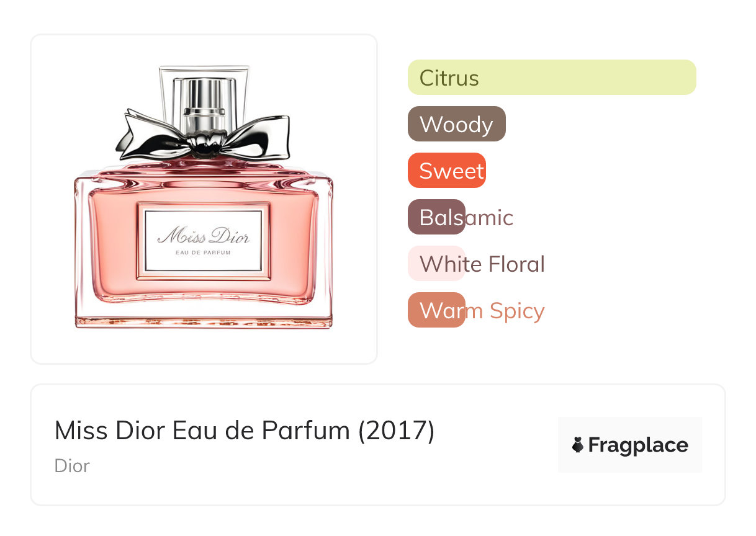Image resolution: width=756 pixels, height=536 pixels.
Task: Open the Dior brand link
Action: pos(72,466)
